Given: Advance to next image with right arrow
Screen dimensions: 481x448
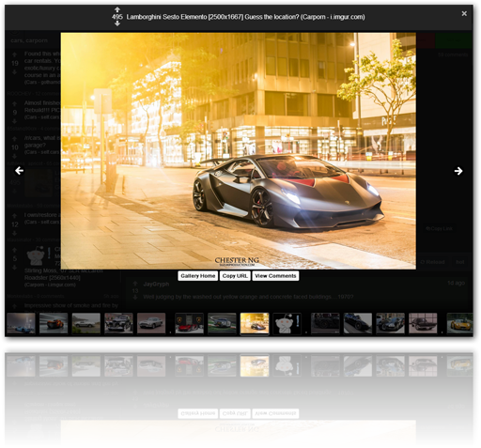Looking at the screenshot, I should pos(458,171).
